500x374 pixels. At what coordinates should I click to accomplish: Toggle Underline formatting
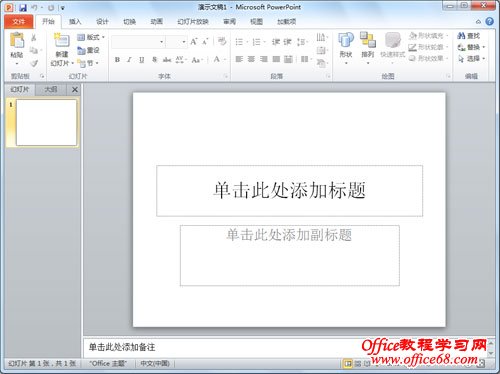click(142, 60)
